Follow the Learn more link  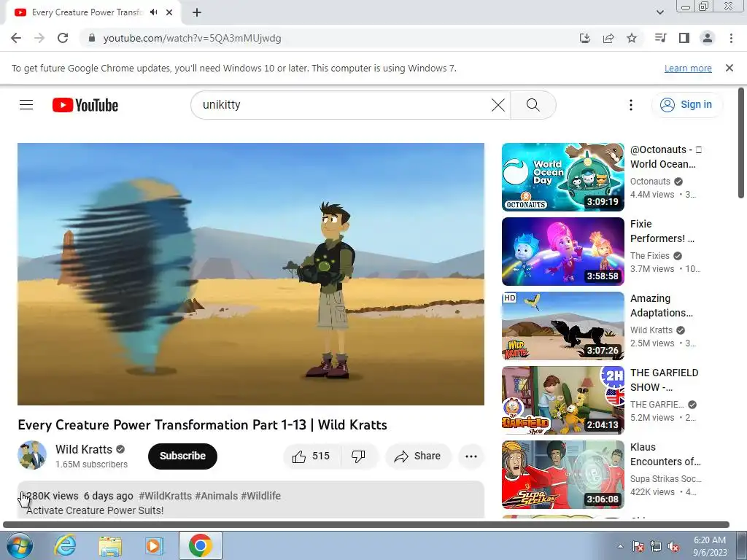[x=688, y=68]
